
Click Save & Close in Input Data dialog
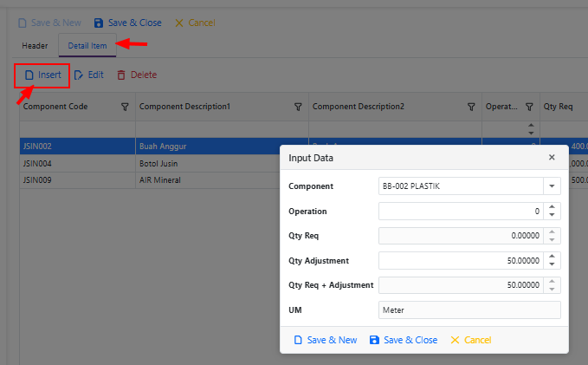point(404,340)
